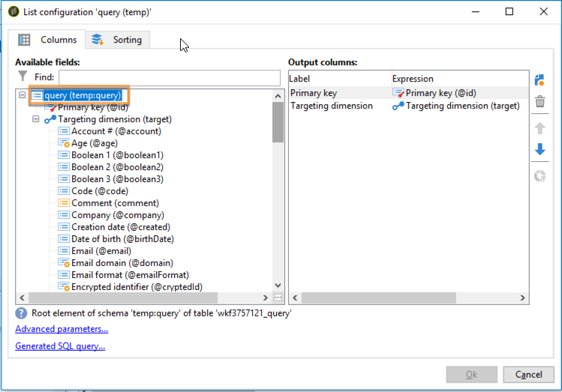Viewport: 562px width, 392px height.
Task: Open the Advanced parameters link
Action: [62, 329]
